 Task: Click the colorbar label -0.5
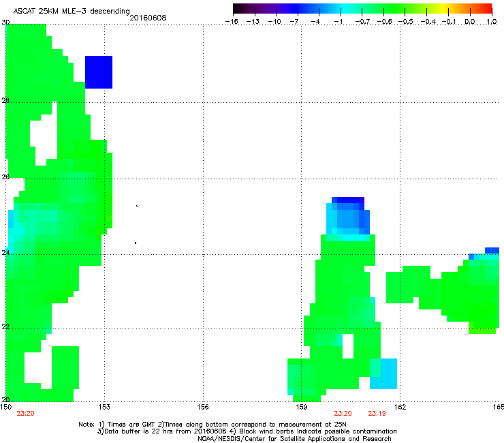tap(406, 22)
